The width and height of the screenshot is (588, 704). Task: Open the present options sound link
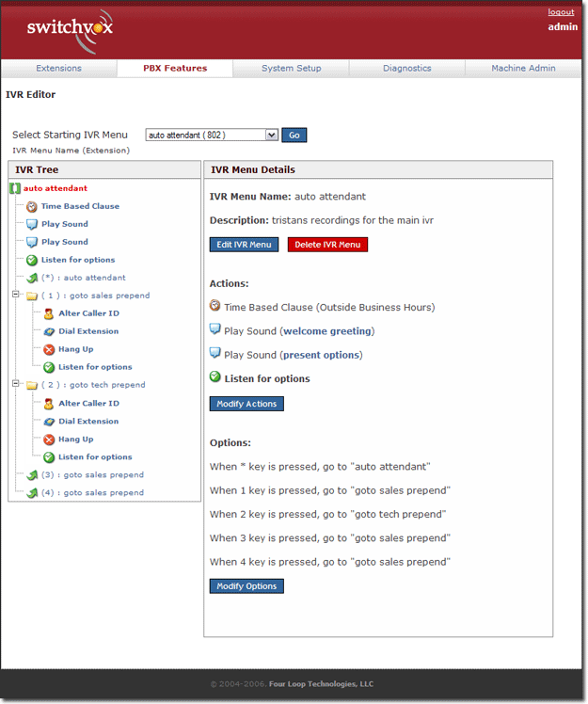(322, 355)
